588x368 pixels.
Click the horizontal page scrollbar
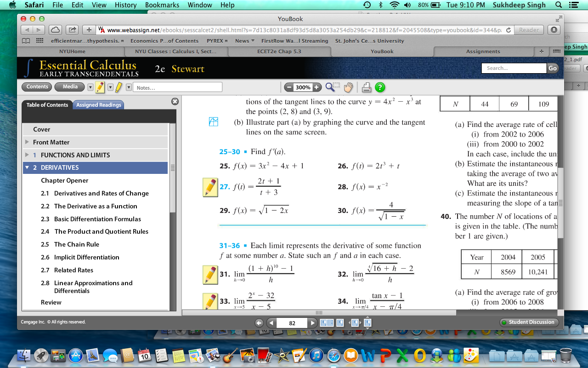pos(319,313)
